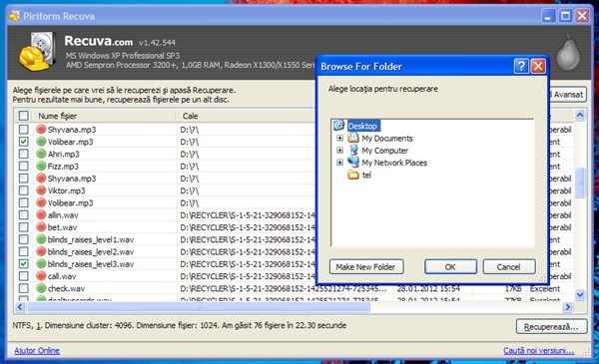Click green status dot for check.wav
This screenshot has height=364, width=599.
[x=41, y=288]
